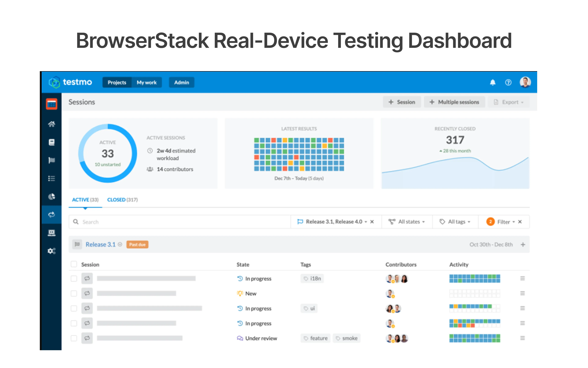
Task: Go to Home in the sidebar
Action: 51,124
